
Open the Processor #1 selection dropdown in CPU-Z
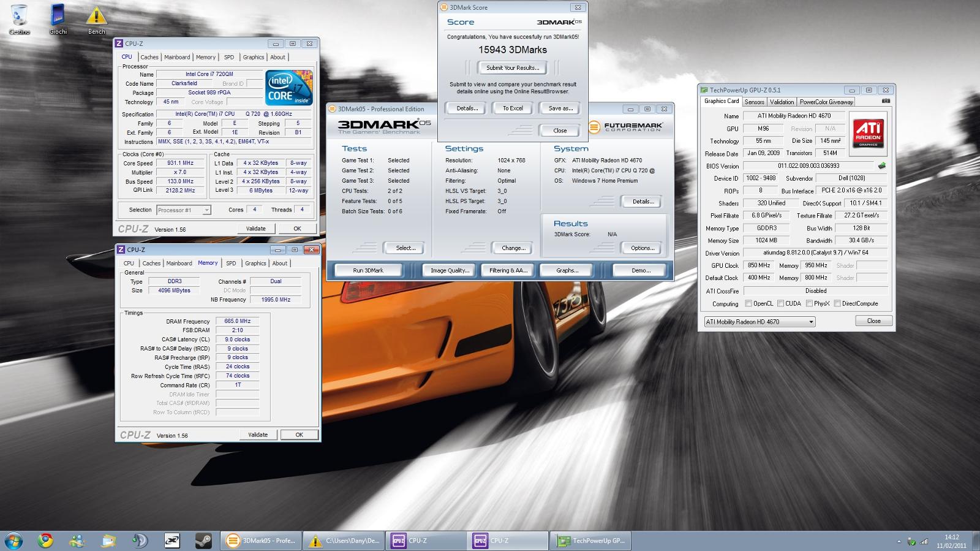[183, 210]
